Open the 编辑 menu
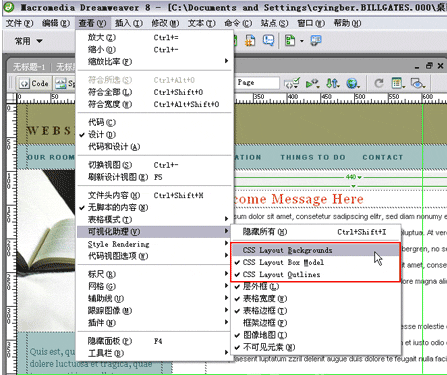 click(56, 23)
